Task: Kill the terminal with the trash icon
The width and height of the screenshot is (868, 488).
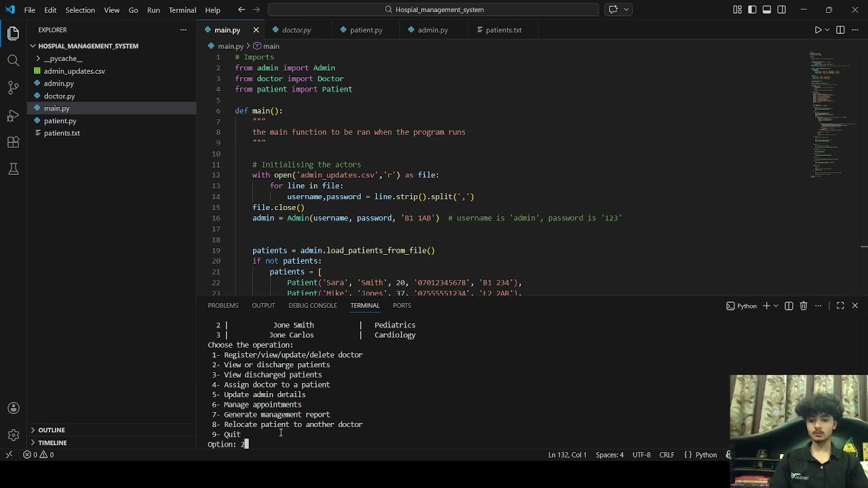Action: (x=804, y=306)
